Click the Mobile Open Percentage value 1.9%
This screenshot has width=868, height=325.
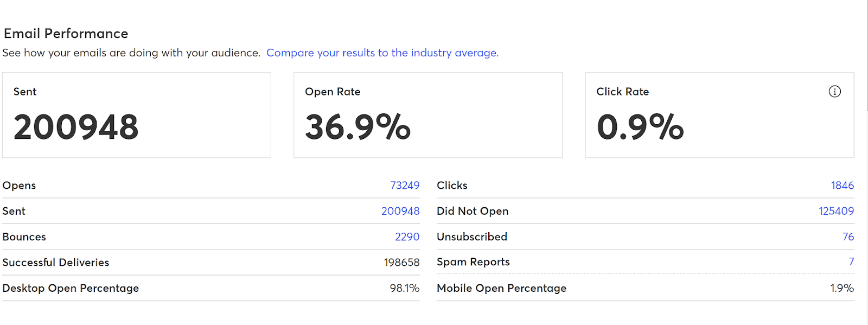(841, 288)
